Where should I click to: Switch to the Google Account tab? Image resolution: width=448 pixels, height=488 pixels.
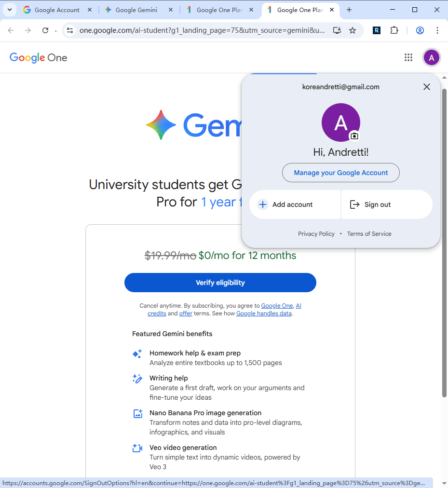57,10
